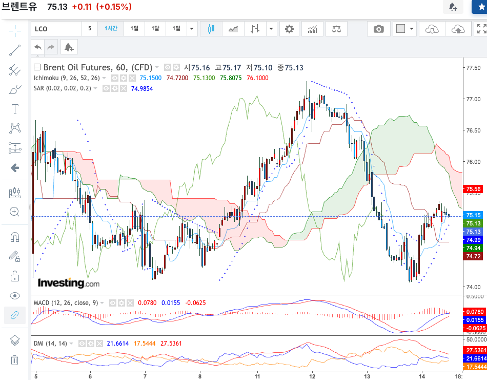This screenshot has height=380, width=487.
Task: Hide the DM indicator with its eye
Action: tap(82, 343)
